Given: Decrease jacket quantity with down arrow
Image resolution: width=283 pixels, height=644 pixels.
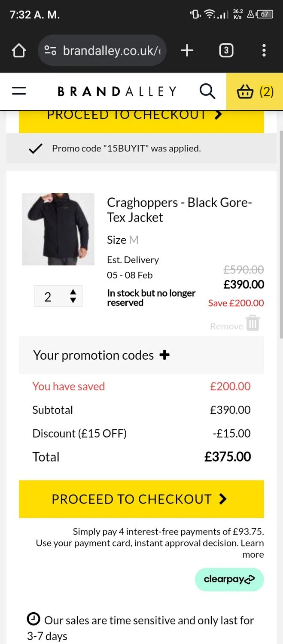Looking at the screenshot, I should 73,301.
